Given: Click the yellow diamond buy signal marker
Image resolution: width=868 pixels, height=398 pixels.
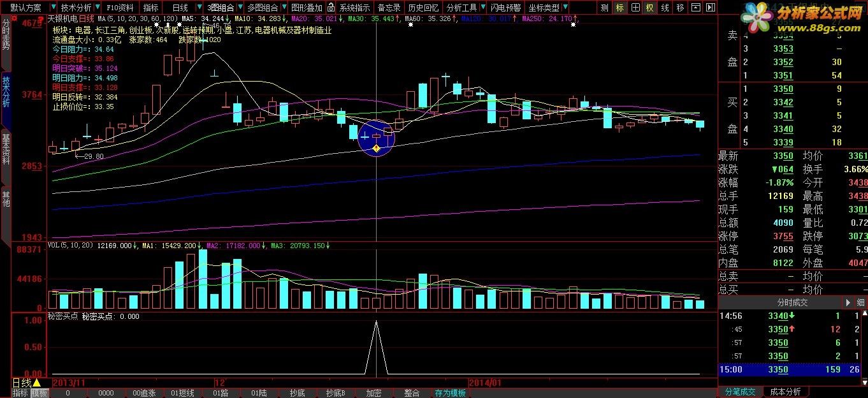Looking at the screenshot, I should pyautogui.click(x=376, y=149).
